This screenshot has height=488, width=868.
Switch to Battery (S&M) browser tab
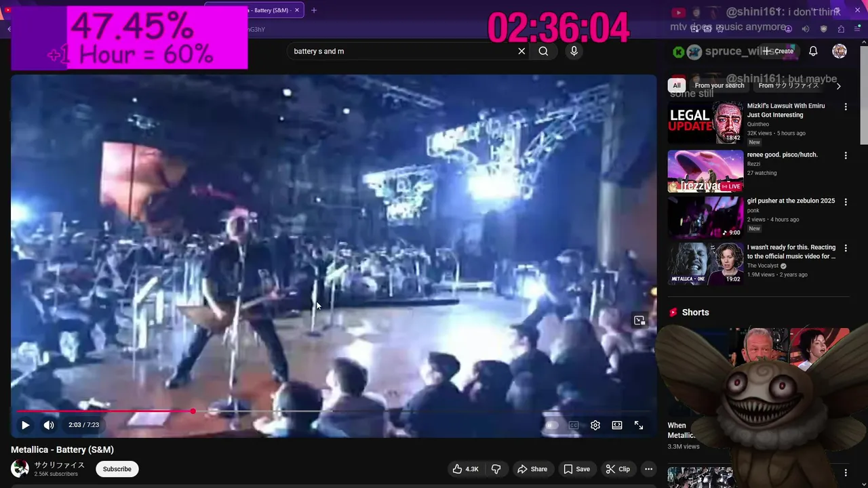254,10
